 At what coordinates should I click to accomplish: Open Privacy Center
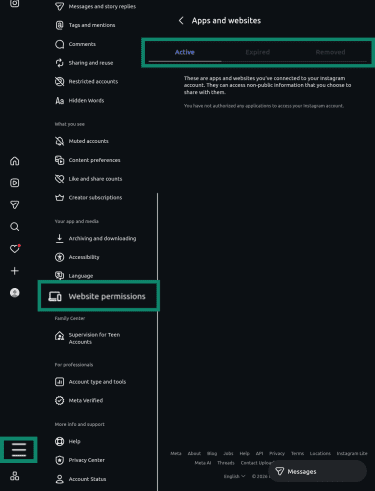click(x=80, y=460)
